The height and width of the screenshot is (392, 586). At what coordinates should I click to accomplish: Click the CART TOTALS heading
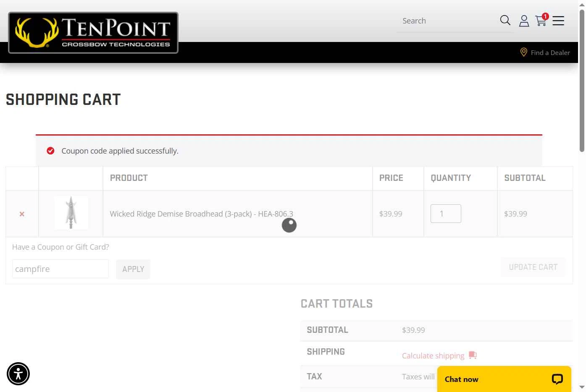[337, 303]
